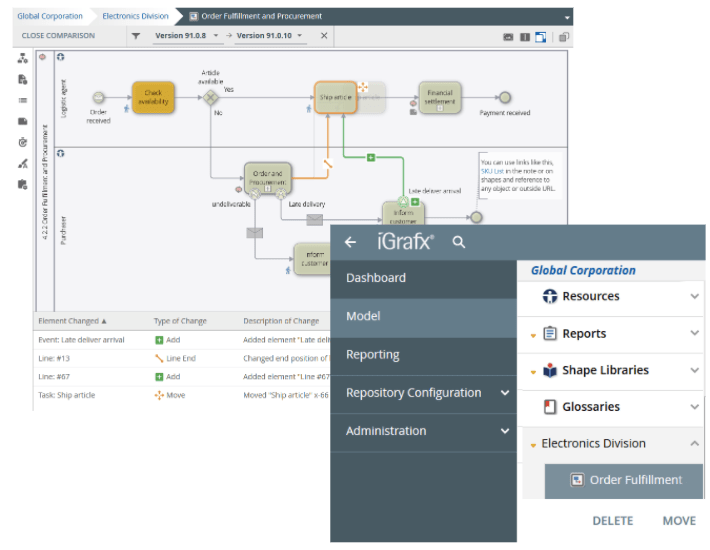Select row 'Event: Late deliver arrival'
710x550 pixels.
click(x=182, y=340)
